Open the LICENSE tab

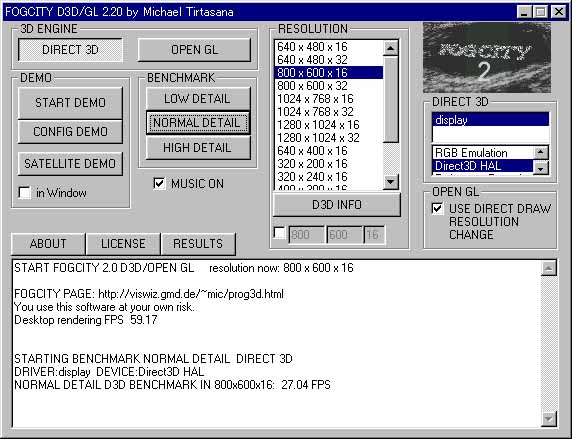[123, 244]
